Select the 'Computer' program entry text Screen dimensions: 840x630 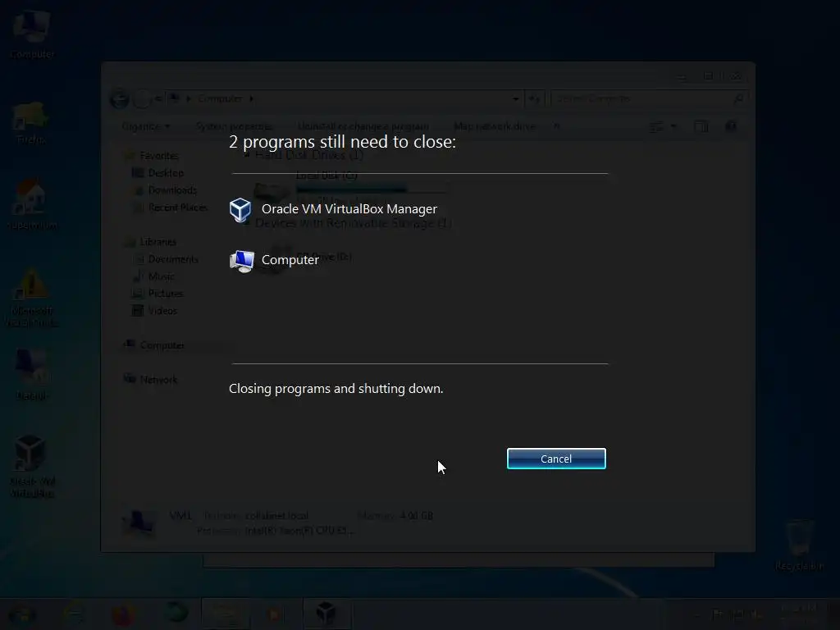[x=290, y=260]
